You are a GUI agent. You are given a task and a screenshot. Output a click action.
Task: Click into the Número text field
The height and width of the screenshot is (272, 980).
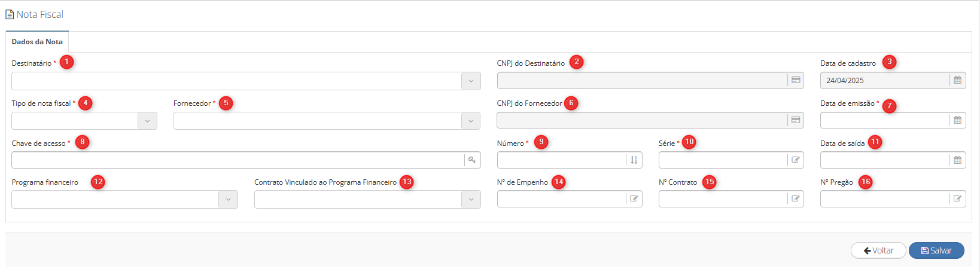[562, 160]
